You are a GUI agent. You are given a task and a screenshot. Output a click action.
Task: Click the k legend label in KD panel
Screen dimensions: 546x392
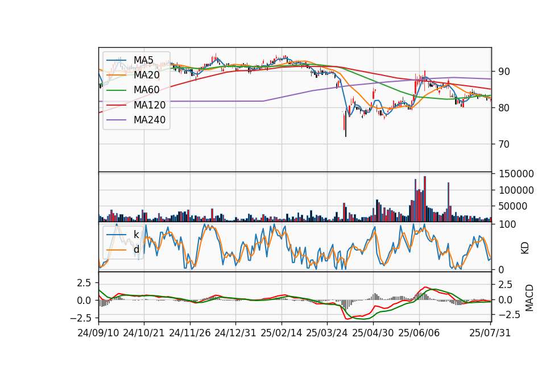136,234
